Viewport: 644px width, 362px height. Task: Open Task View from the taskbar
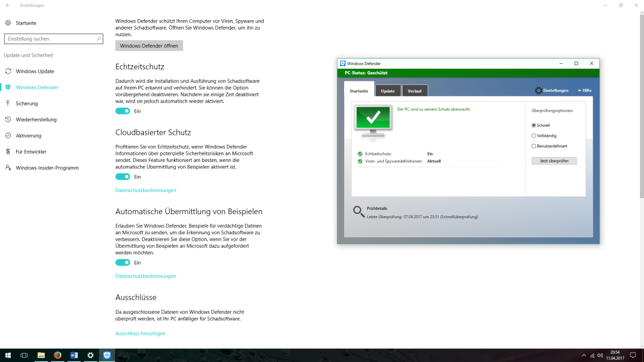click(24, 355)
